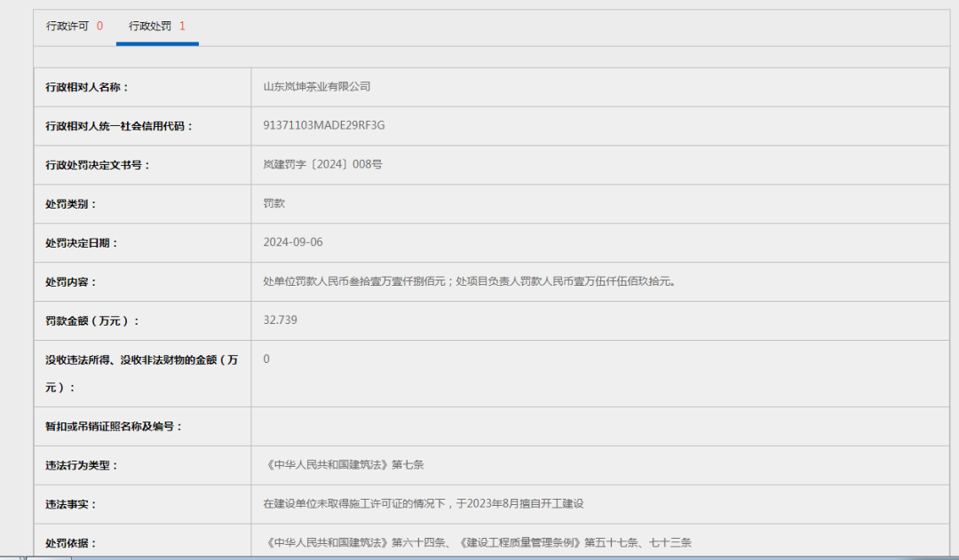
Task: Click label 行政相对人统一社会信用代码
Action: coord(119,126)
